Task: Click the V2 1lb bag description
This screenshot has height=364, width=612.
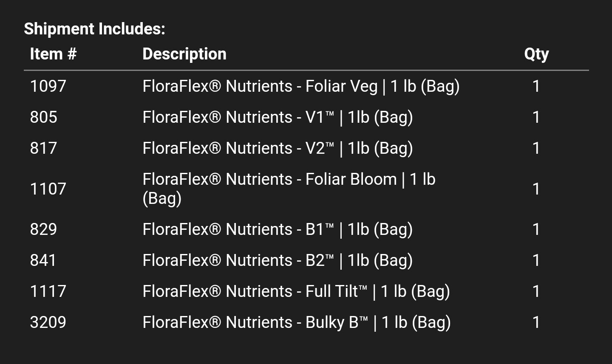Action: [278, 148]
